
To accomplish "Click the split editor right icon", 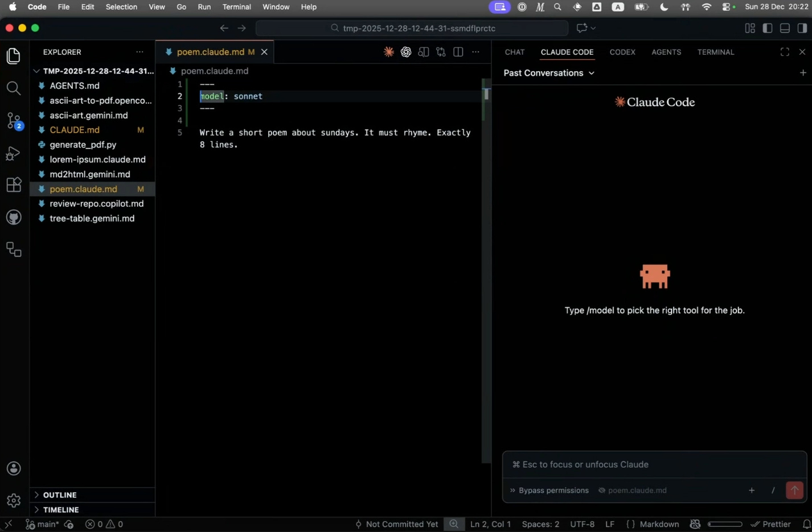I will pos(458,52).
